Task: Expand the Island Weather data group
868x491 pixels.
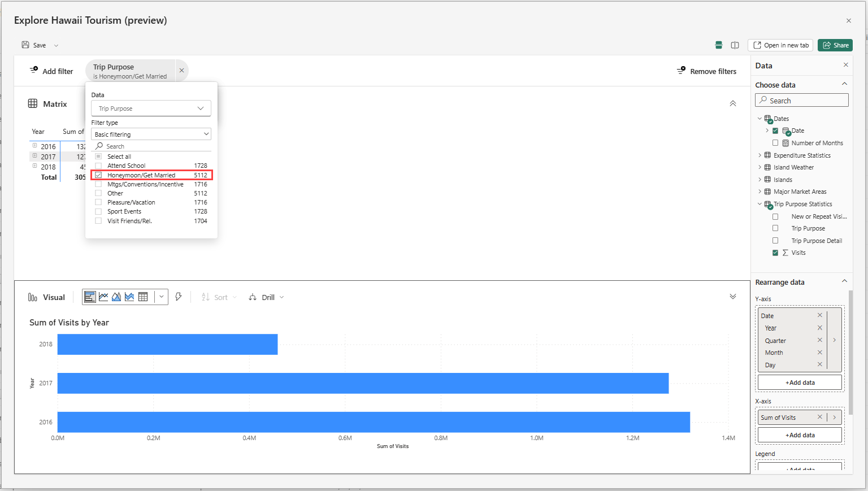Action: pyautogui.click(x=759, y=167)
